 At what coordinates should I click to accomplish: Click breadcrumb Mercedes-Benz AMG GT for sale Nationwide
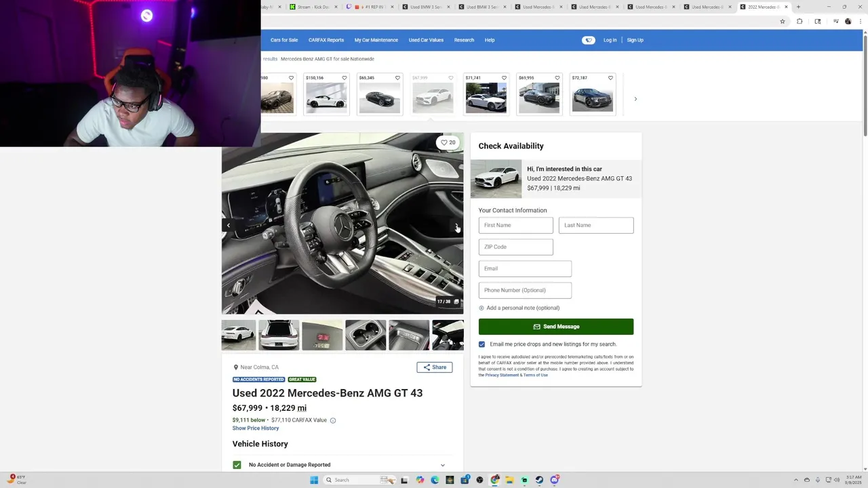328,59
